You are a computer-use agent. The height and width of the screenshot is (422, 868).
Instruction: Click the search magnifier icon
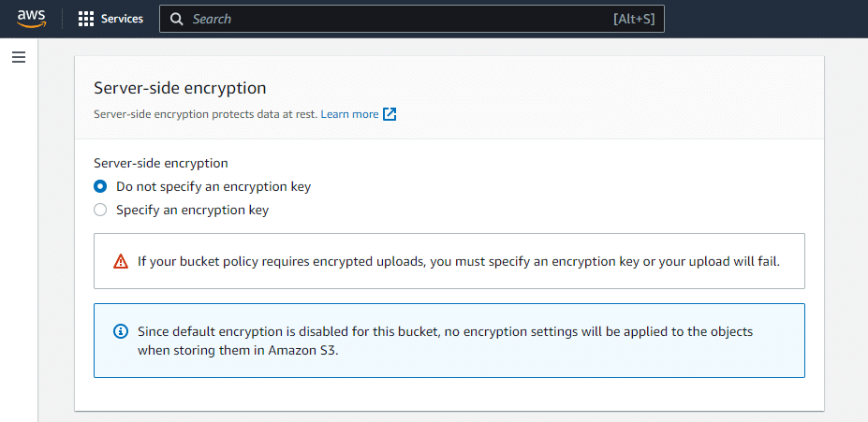tap(177, 19)
